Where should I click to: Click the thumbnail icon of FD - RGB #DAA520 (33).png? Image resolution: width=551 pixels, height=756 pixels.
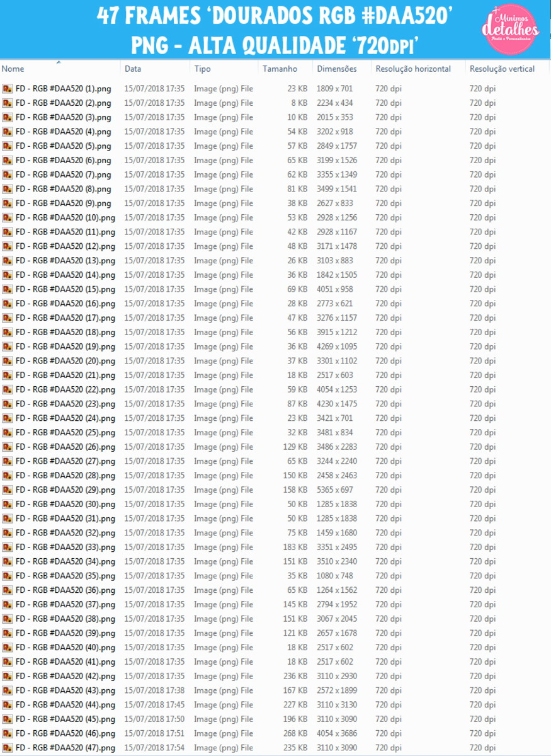point(8,547)
